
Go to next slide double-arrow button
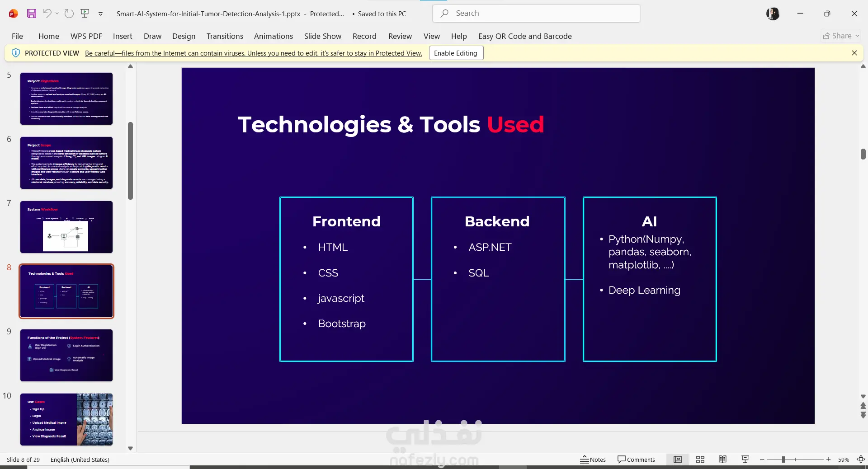pos(863,415)
